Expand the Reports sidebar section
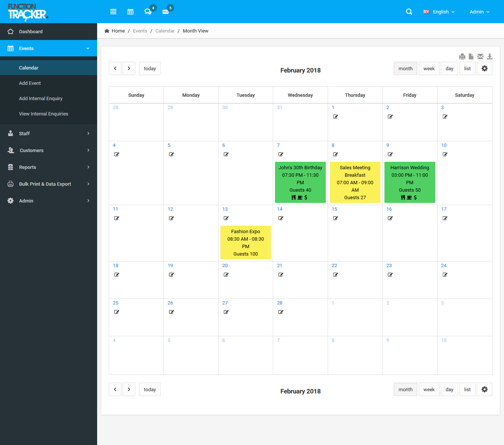Viewport: 504px width, 445px height. click(49, 167)
